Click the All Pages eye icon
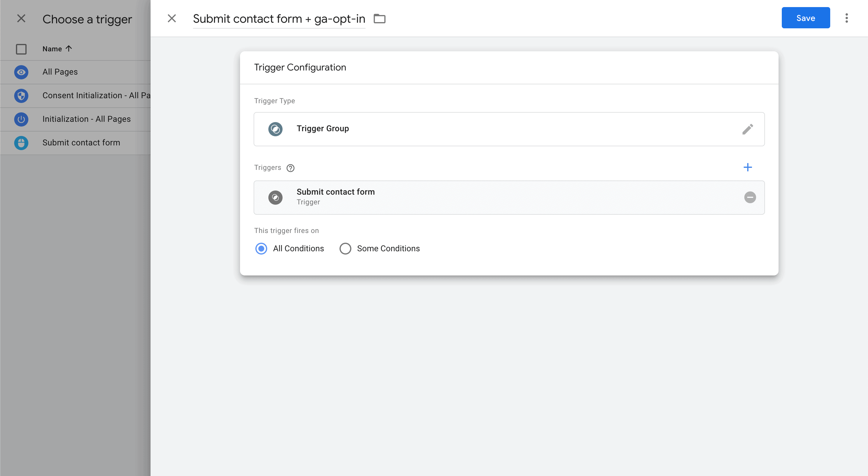The image size is (868, 476). pyautogui.click(x=21, y=72)
